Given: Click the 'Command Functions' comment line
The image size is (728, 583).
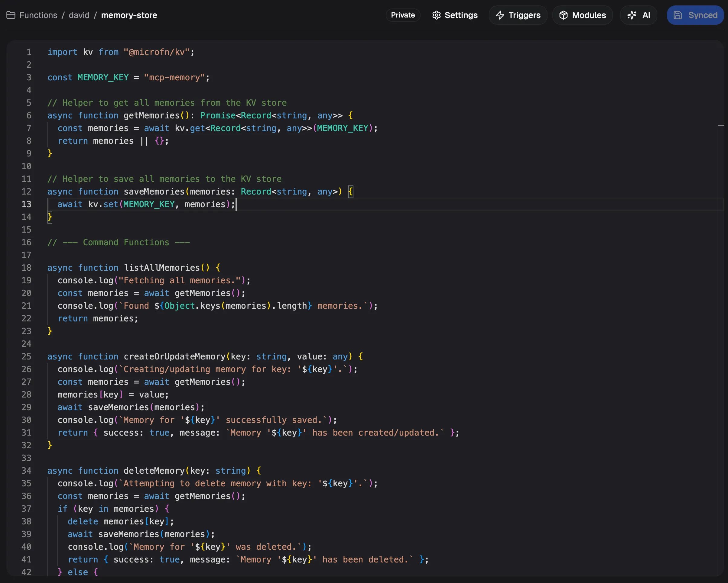Looking at the screenshot, I should [x=119, y=242].
